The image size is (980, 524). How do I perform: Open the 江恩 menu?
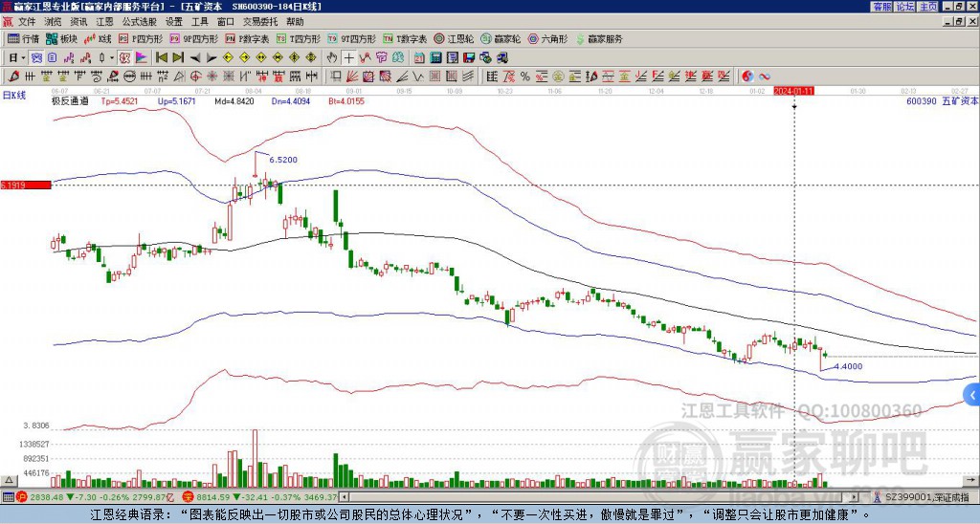(x=104, y=22)
